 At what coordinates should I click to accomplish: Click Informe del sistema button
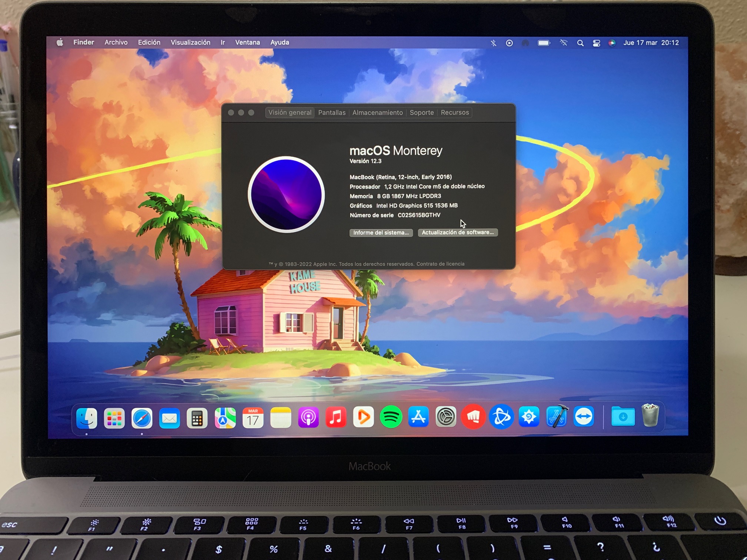(381, 233)
